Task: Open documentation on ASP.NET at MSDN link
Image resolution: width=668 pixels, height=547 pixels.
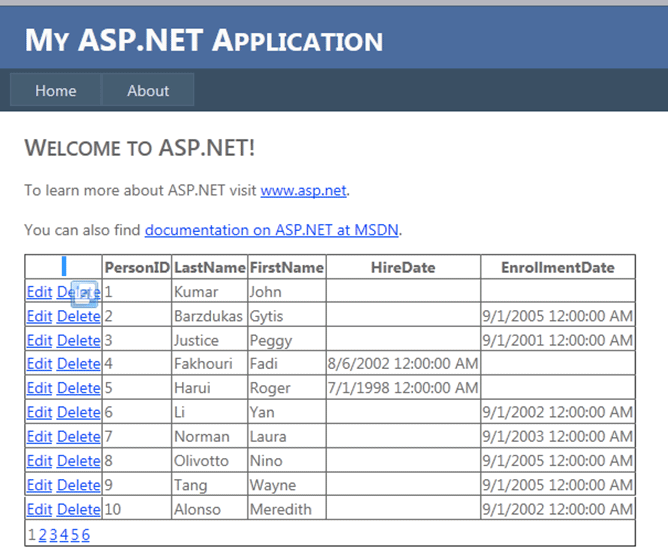Action: click(x=272, y=230)
